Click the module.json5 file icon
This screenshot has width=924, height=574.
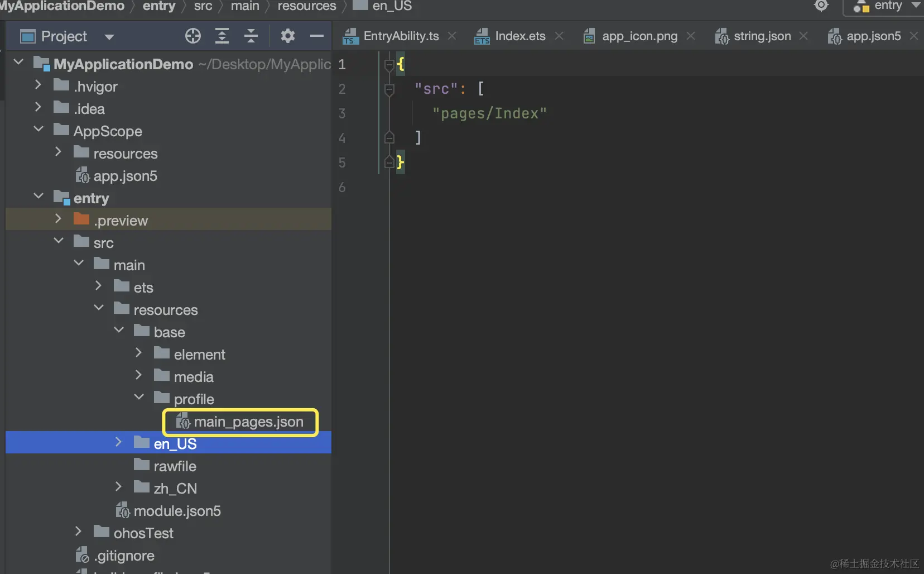coord(123,511)
